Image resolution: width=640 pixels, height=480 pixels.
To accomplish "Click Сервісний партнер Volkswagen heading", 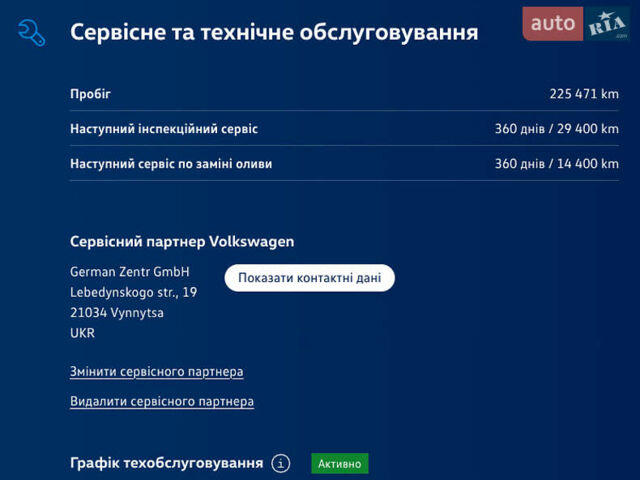I will (x=182, y=242).
